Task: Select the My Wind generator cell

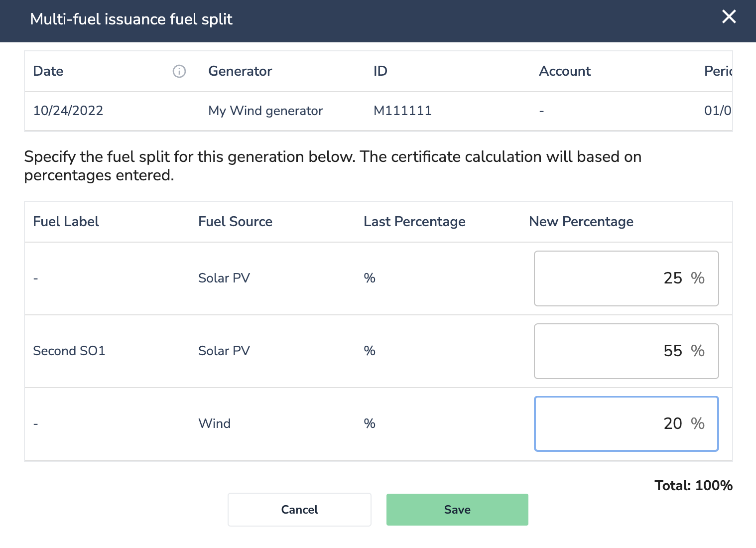Action: pyautogui.click(x=265, y=111)
